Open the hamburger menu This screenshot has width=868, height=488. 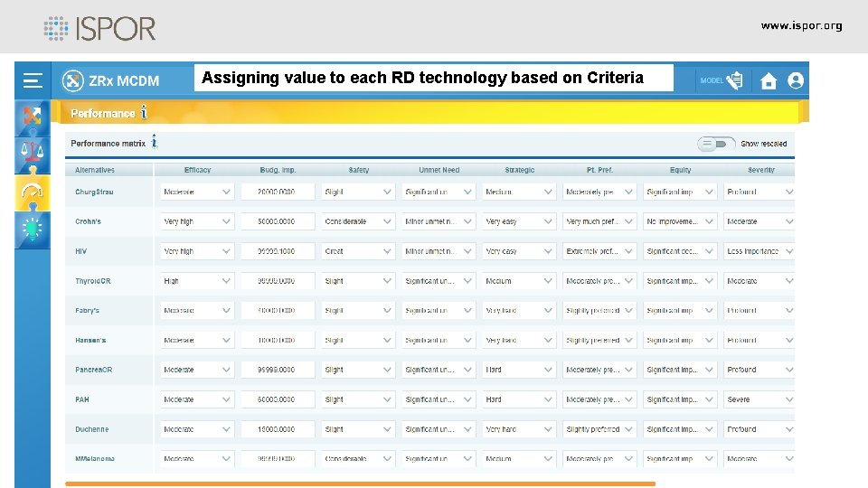click(x=33, y=80)
